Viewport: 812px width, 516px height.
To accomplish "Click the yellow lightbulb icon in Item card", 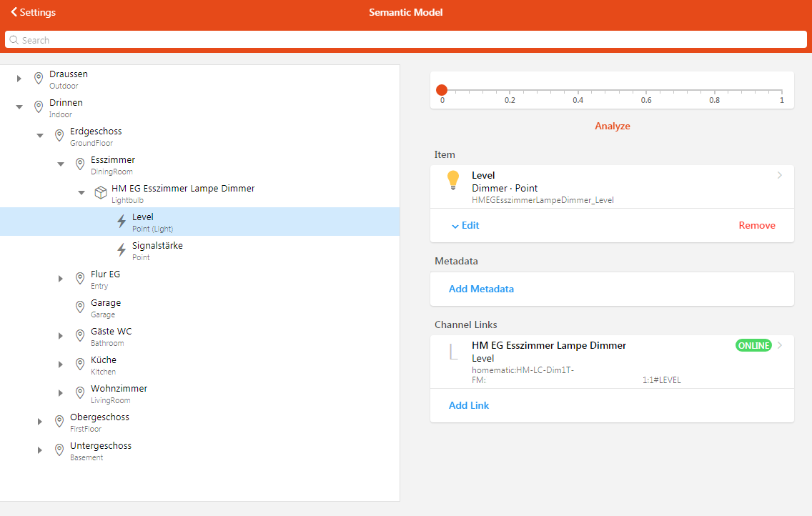I will pos(452,180).
